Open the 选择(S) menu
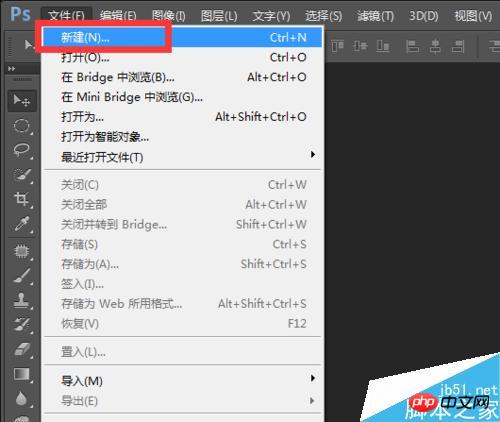The height and width of the screenshot is (422, 500). tap(324, 16)
